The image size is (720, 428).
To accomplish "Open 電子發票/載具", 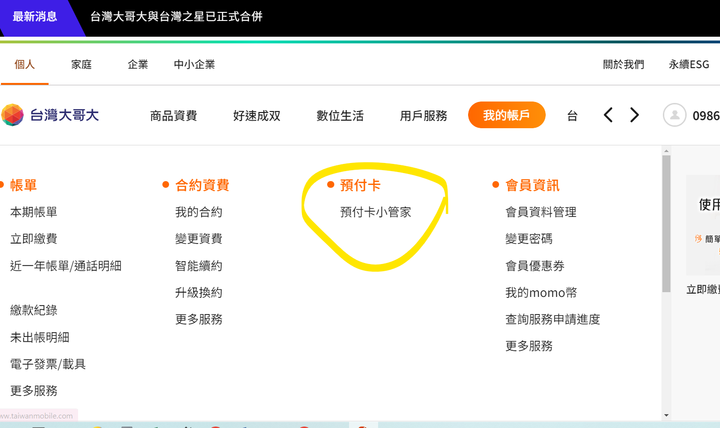I will (48, 364).
